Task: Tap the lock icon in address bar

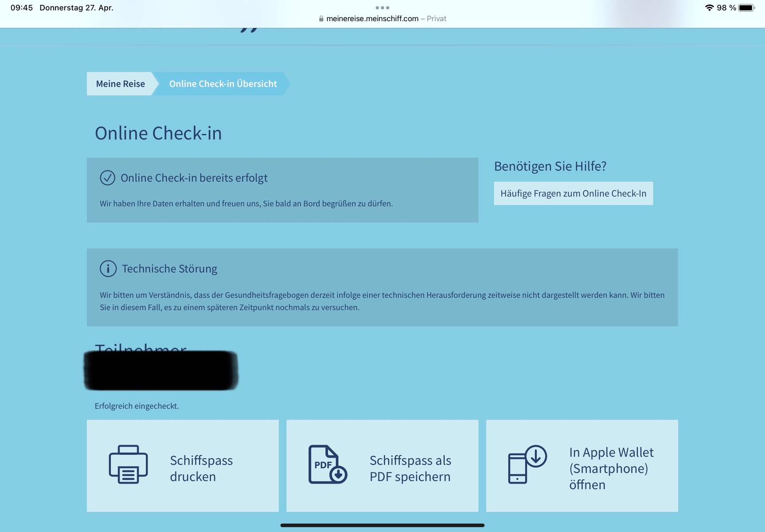Action: point(321,19)
